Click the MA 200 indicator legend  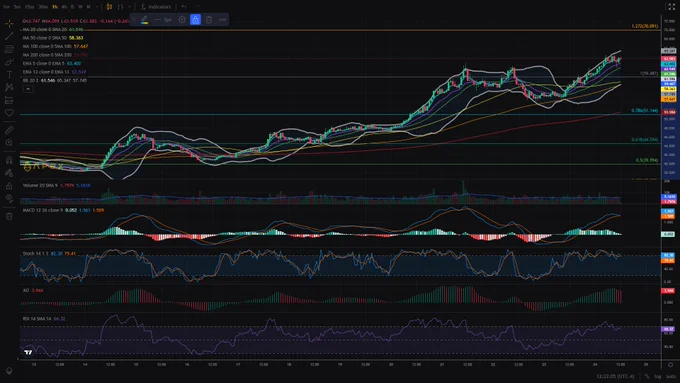click(55, 55)
